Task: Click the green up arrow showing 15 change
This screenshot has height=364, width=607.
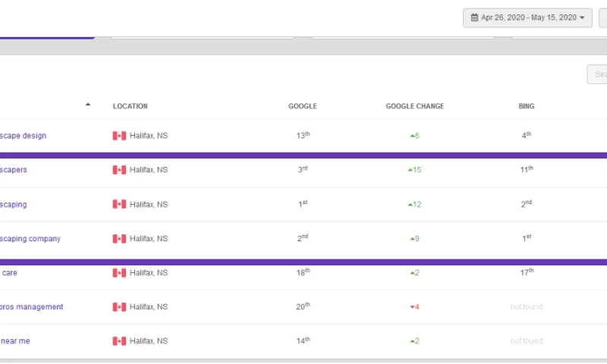Action: pyautogui.click(x=410, y=170)
